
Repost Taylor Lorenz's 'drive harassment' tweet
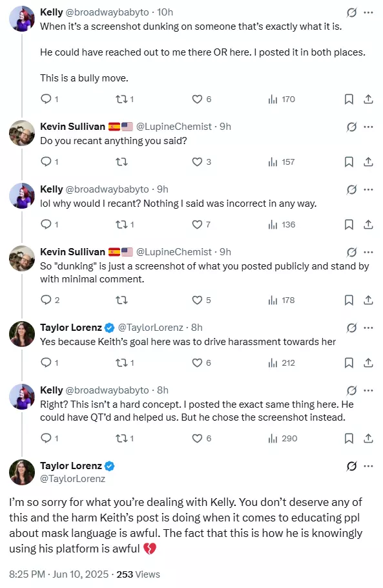[x=121, y=362]
